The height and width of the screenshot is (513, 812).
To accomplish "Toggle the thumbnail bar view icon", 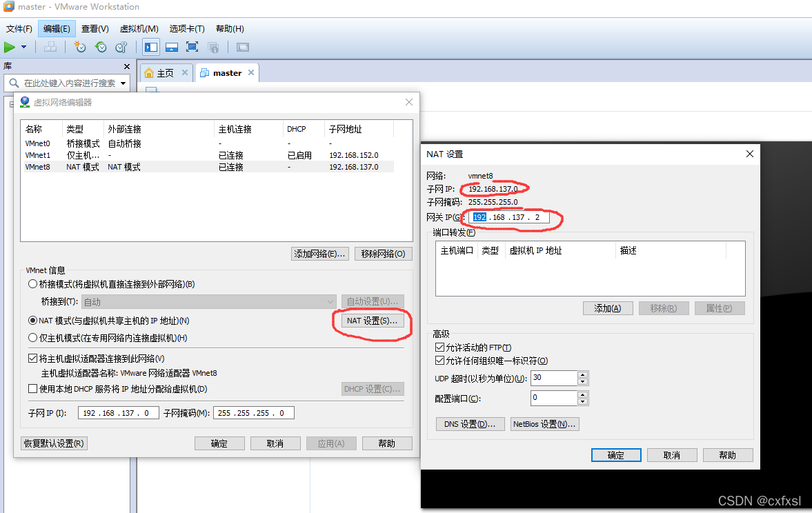I will click(x=171, y=47).
